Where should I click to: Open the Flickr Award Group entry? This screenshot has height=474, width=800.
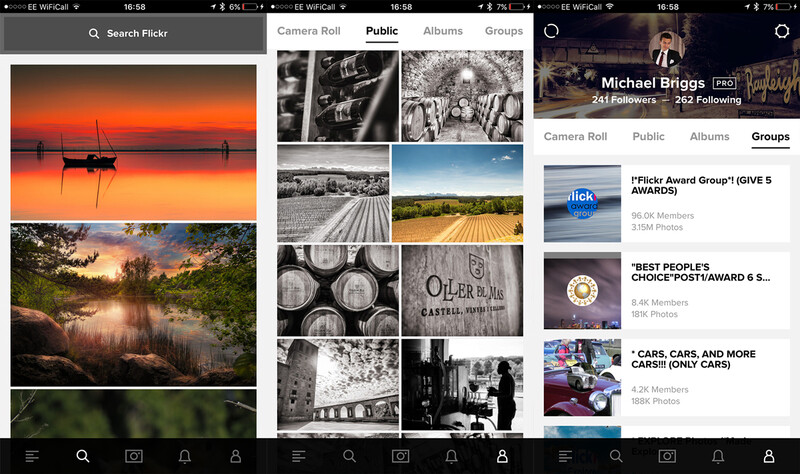tap(666, 204)
